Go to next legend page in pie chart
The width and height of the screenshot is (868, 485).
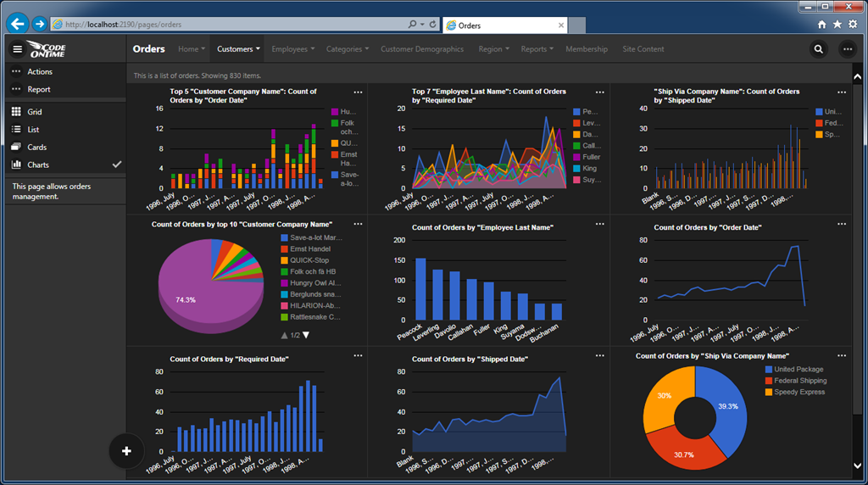(306, 335)
